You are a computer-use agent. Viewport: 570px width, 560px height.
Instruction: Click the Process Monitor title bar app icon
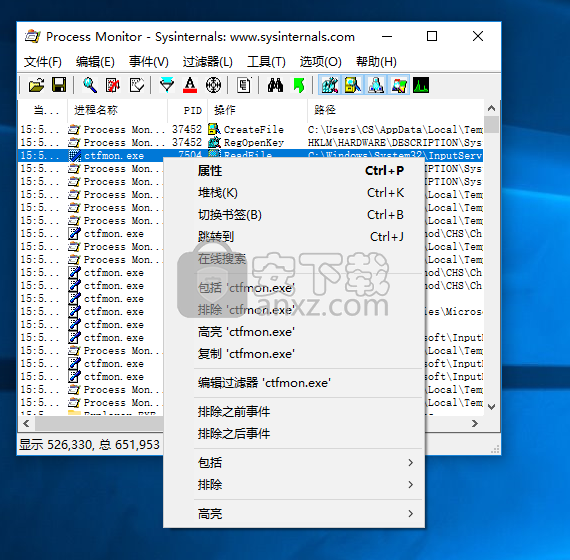[x=32, y=36]
